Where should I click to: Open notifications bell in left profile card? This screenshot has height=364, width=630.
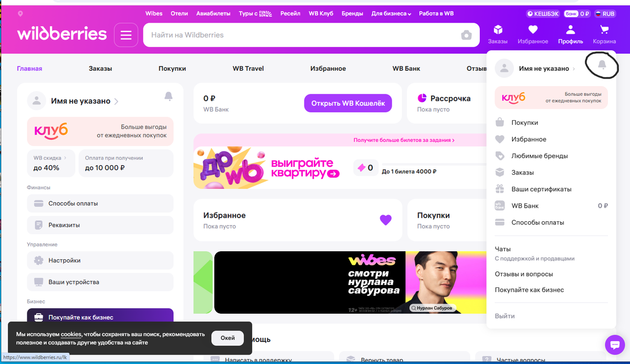pos(169,96)
